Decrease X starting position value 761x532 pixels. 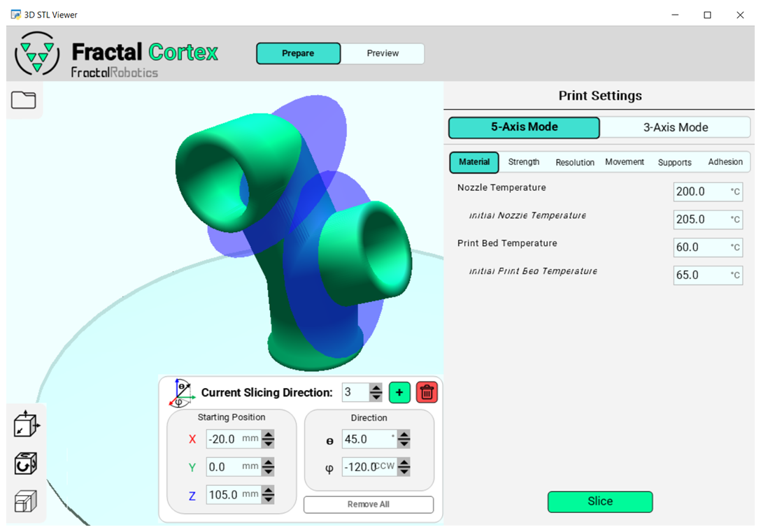pyautogui.click(x=268, y=443)
